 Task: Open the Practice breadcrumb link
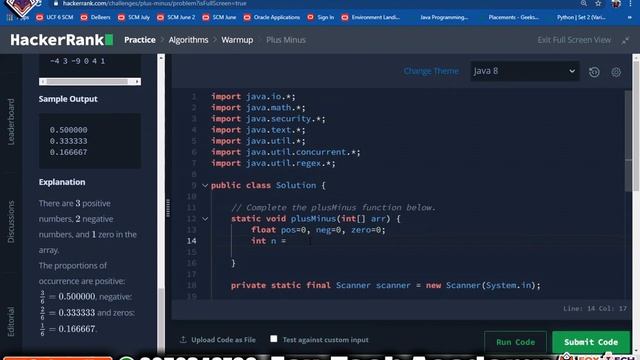(x=140, y=40)
